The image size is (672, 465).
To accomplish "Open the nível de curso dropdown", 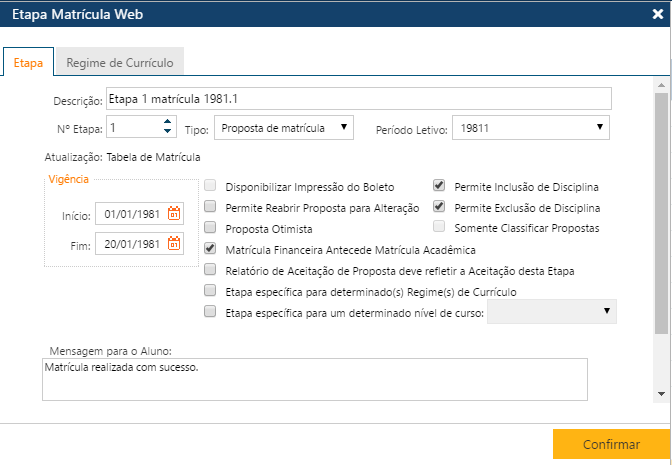I will 552,312.
